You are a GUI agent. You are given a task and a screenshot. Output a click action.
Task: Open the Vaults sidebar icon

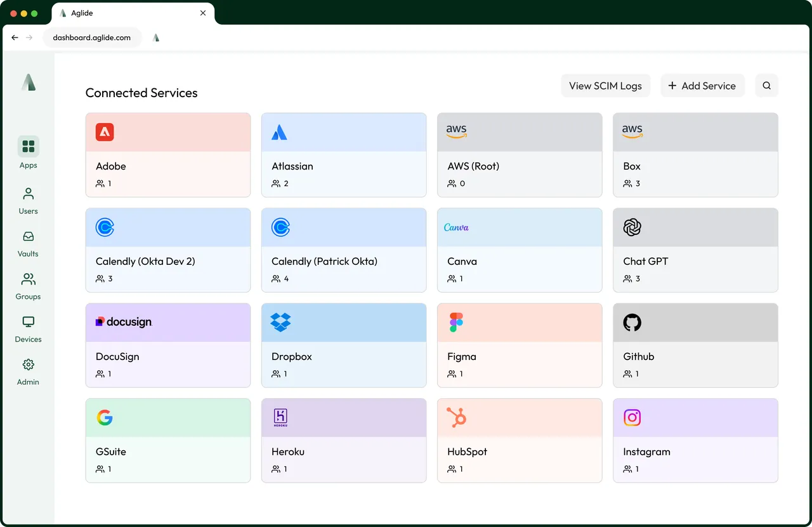click(x=28, y=236)
